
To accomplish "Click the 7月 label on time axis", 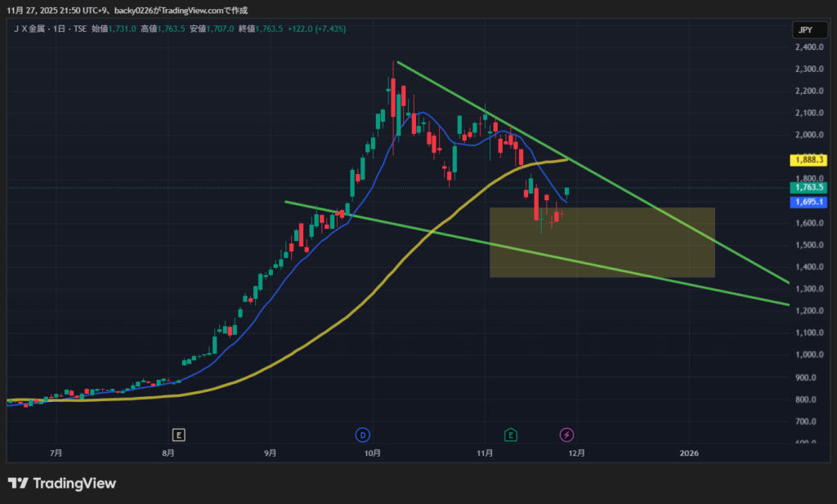I will click(56, 453).
